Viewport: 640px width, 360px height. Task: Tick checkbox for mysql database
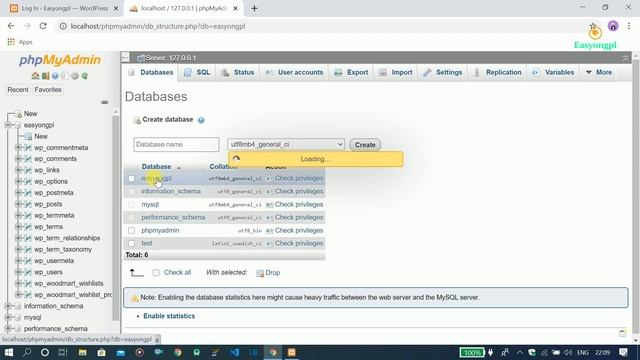131,204
